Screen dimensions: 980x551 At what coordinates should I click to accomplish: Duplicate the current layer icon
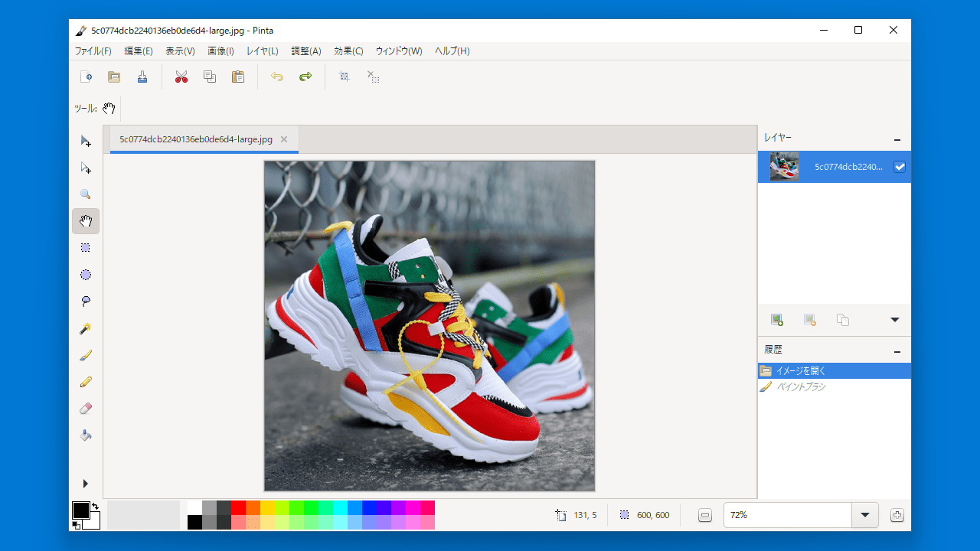[843, 320]
